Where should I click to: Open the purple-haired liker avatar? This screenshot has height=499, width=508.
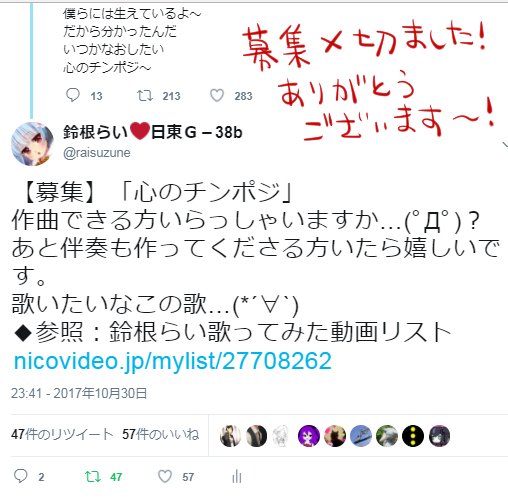pyautogui.click(x=309, y=436)
